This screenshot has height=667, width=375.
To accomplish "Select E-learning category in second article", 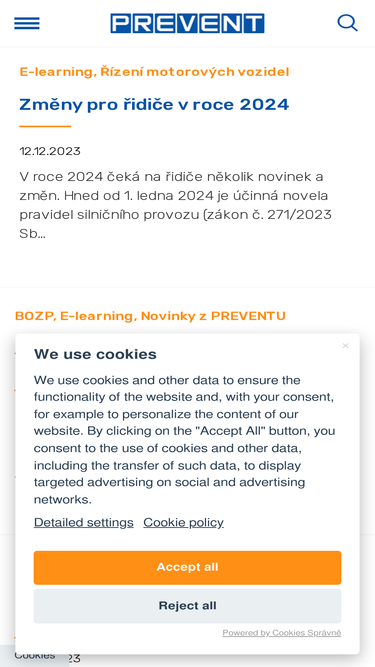I will coord(96,316).
